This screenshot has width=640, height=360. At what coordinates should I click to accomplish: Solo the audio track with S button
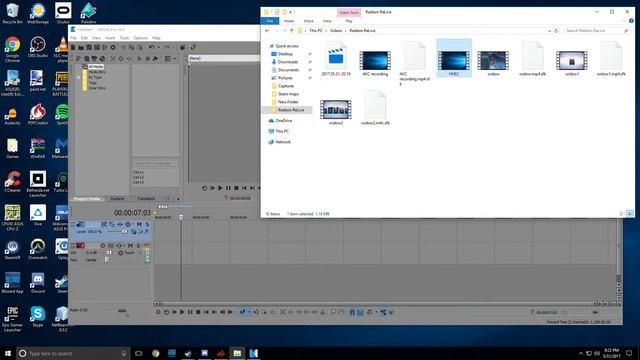[138, 246]
